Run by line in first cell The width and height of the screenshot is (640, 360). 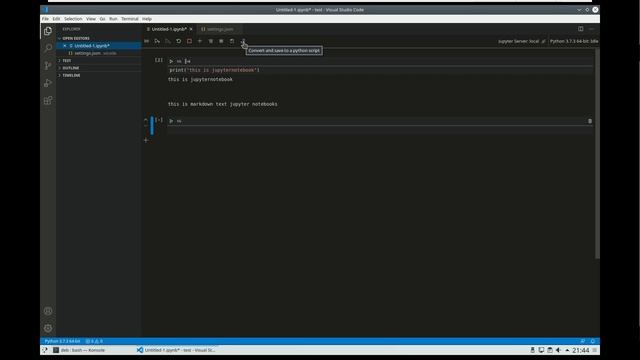pos(187,61)
